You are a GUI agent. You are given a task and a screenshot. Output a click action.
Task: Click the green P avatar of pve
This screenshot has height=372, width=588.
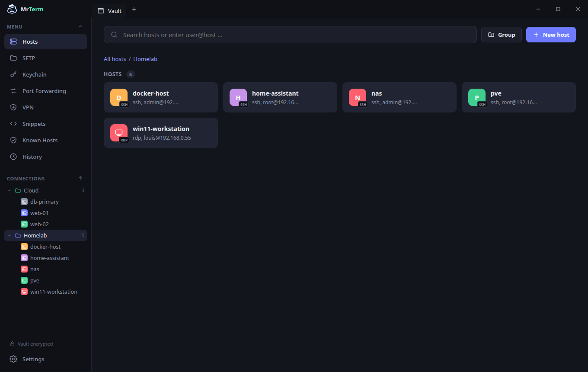coord(477,97)
